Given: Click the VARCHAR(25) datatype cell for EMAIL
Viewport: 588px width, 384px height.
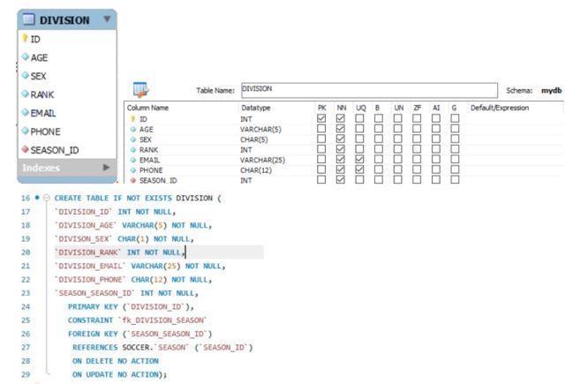Looking at the screenshot, I should click(262, 160).
